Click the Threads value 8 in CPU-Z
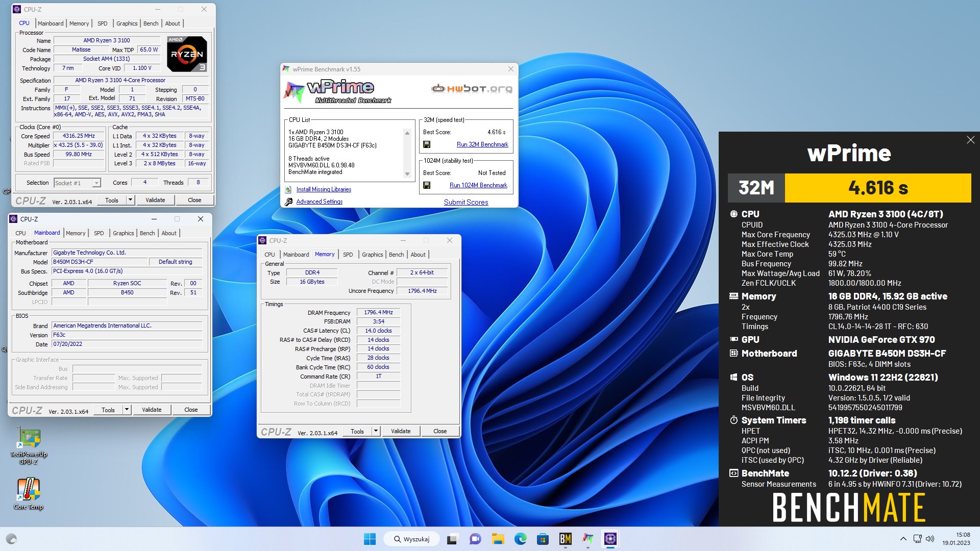 click(x=198, y=183)
